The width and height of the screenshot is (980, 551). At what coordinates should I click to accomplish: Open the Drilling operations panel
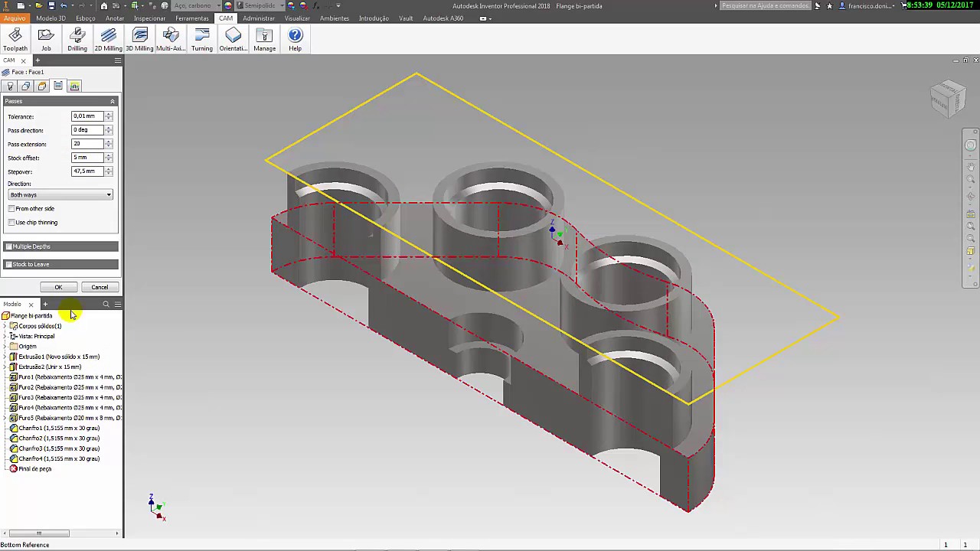tap(77, 40)
